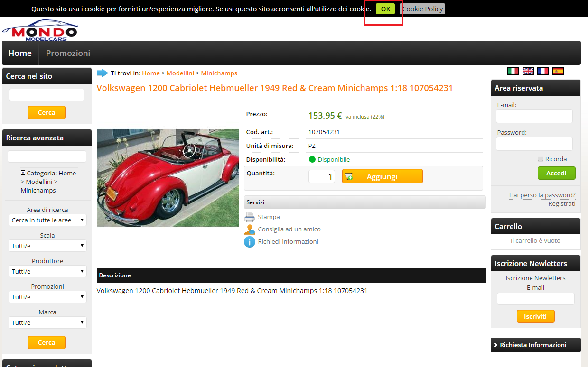This screenshot has height=367, width=588.
Task: Open the Cookie Policy button
Action: click(x=422, y=9)
